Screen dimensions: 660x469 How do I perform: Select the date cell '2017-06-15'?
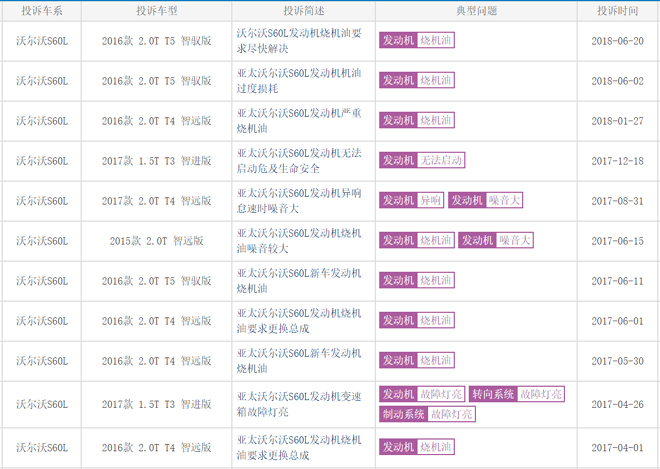coord(617,241)
